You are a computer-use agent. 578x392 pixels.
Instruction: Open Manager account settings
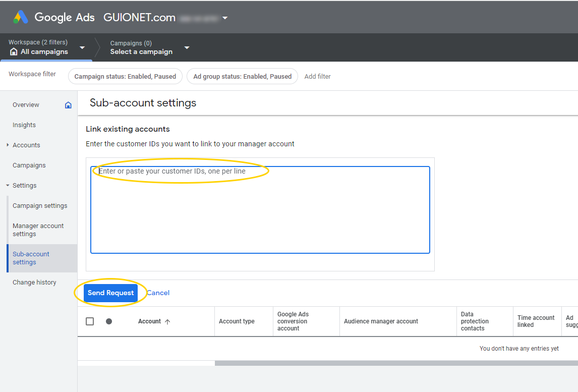pyautogui.click(x=38, y=230)
